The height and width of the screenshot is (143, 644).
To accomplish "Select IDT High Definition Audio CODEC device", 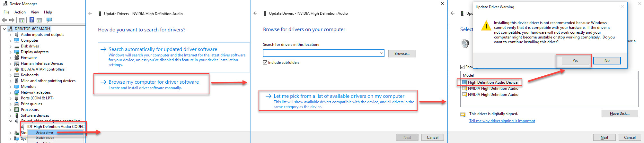I will 56,127.
